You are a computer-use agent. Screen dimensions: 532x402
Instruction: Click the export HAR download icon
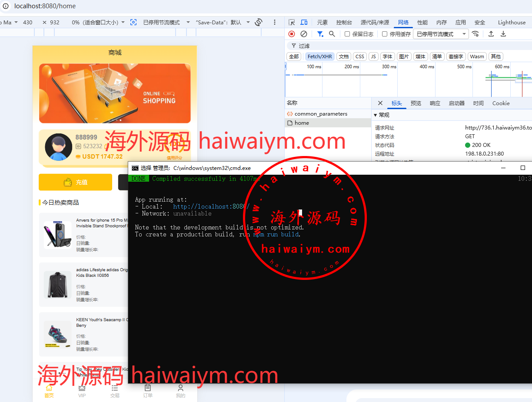coord(503,34)
